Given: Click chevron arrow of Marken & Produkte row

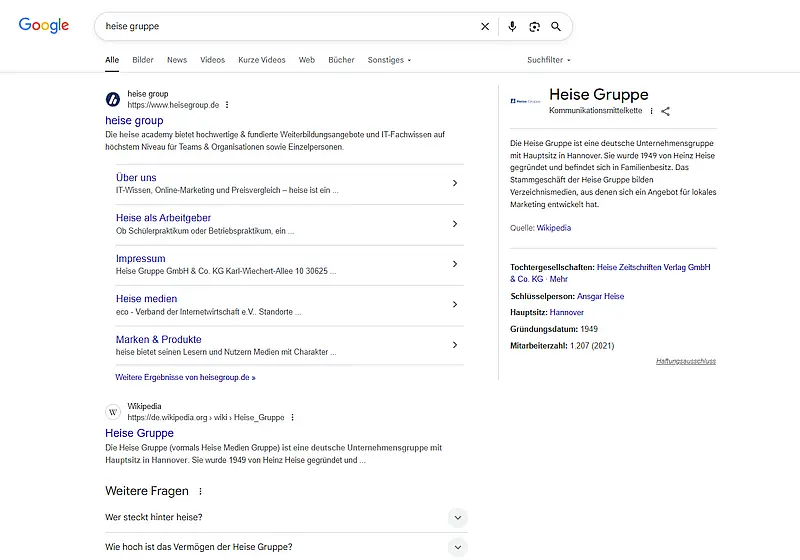Looking at the screenshot, I should 455,345.
